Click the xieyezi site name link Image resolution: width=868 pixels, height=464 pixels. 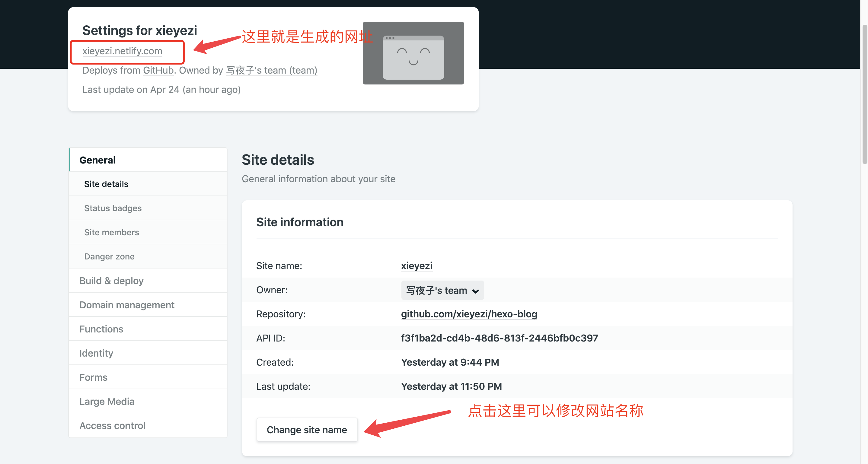(x=416, y=266)
